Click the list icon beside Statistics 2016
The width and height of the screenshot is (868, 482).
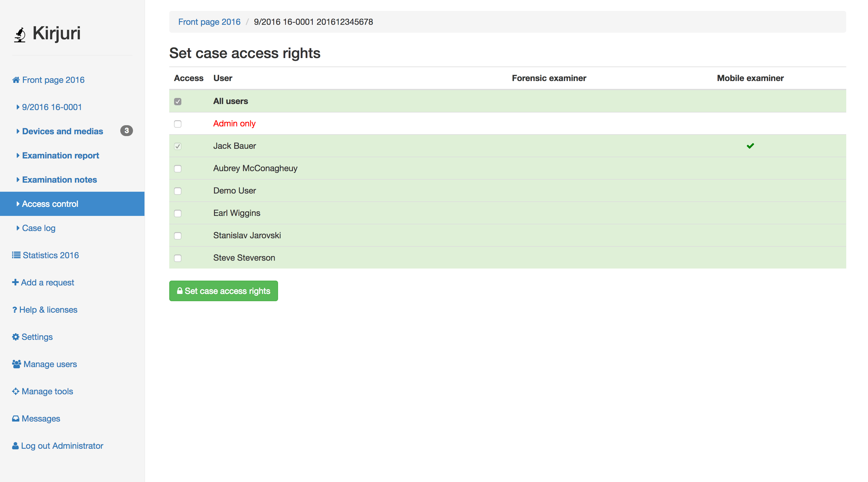tap(16, 255)
